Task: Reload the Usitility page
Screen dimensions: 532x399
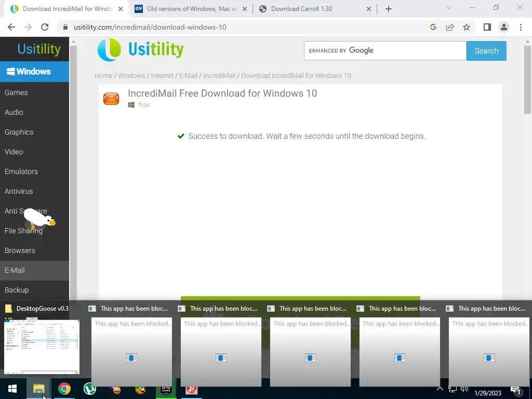Action: (x=45, y=27)
